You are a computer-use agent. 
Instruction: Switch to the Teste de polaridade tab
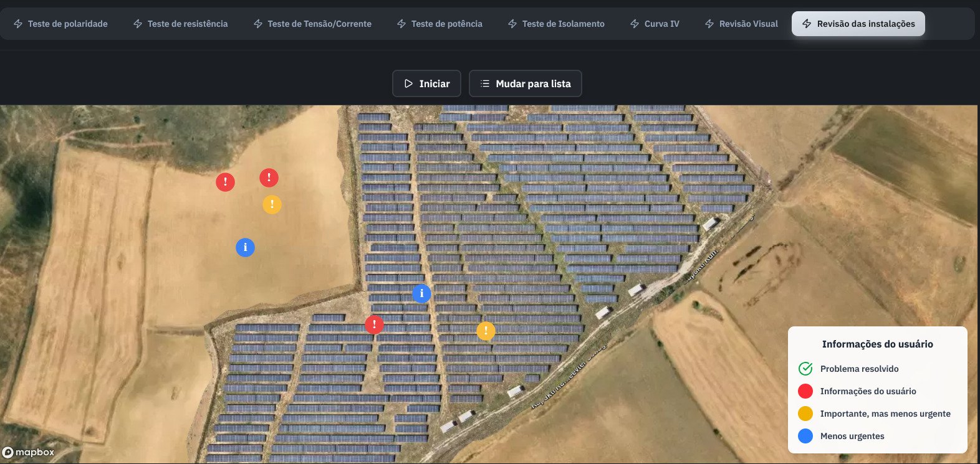60,24
